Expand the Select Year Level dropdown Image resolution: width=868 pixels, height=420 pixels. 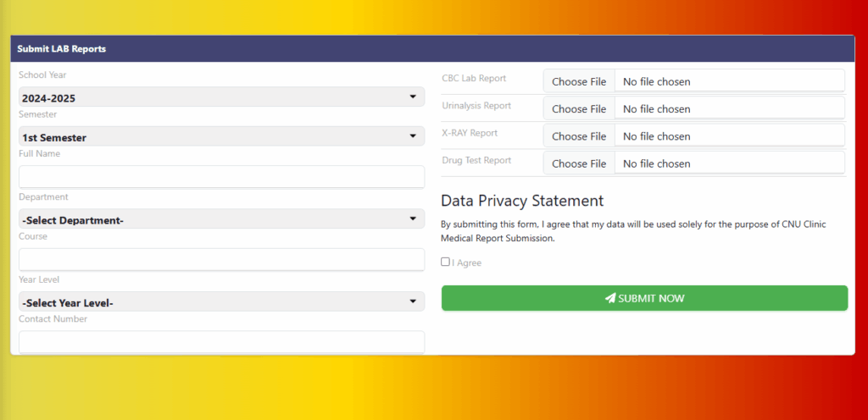point(221,302)
